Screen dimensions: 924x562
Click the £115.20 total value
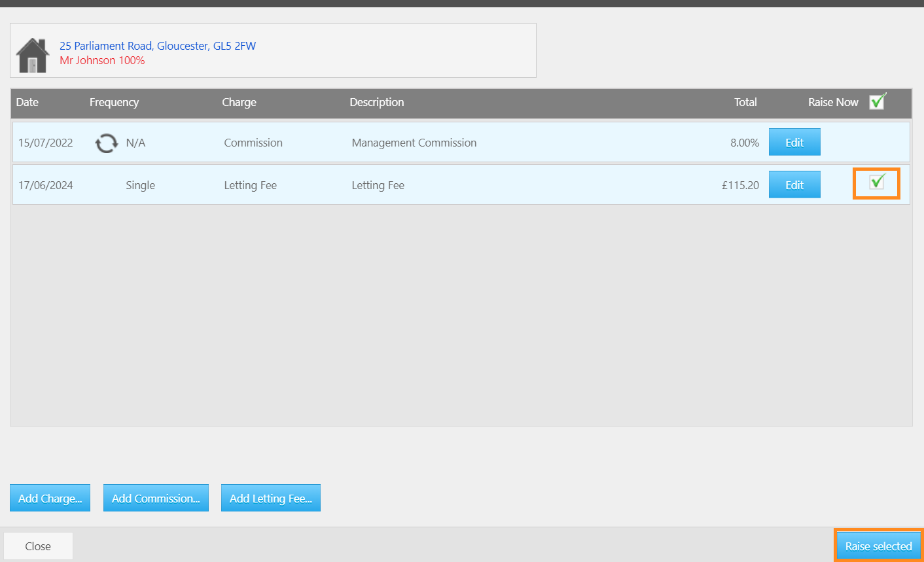tap(741, 185)
